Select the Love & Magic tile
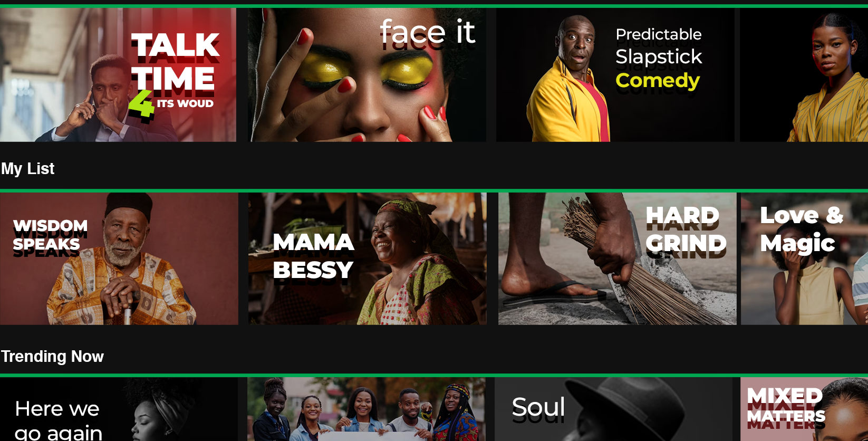868x441 pixels. click(804, 258)
